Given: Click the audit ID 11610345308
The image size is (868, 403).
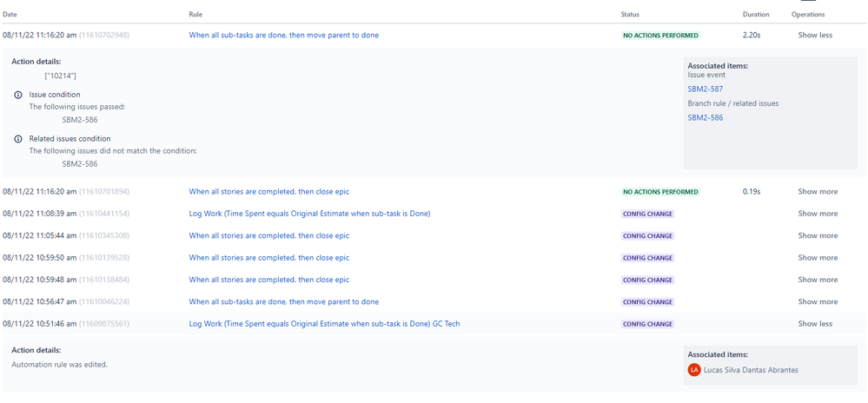Looking at the screenshot, I should (x=104, y=236).
